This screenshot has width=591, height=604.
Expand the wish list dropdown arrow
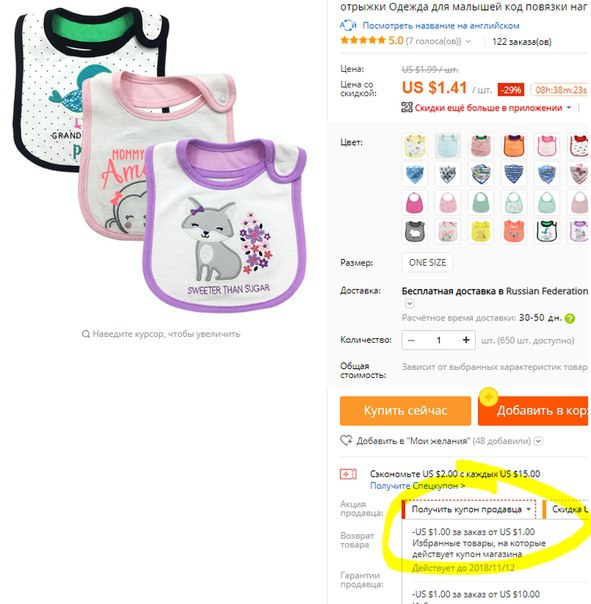pos(539,441)
